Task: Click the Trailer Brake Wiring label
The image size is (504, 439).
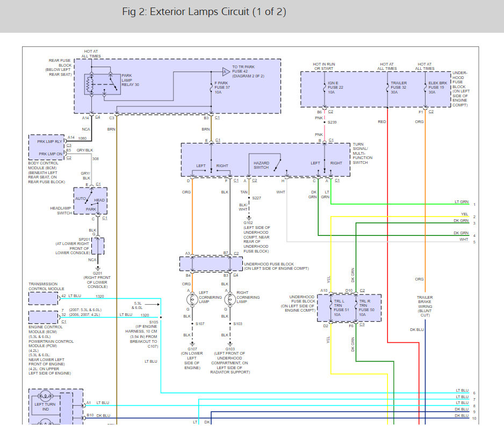Action: tap(424, 305)
